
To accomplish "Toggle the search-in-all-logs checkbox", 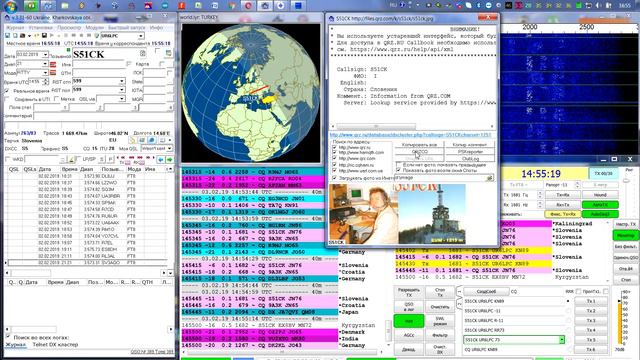I will [x=8, y=337].
